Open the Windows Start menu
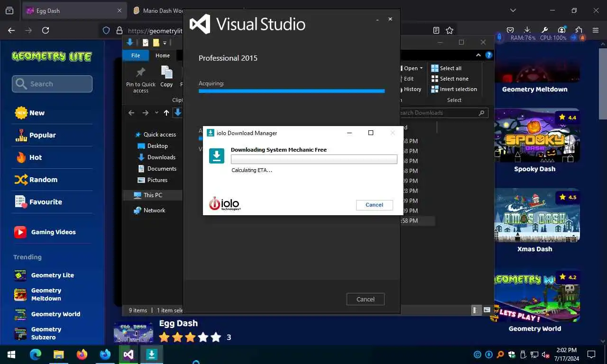 click(11, 355)
